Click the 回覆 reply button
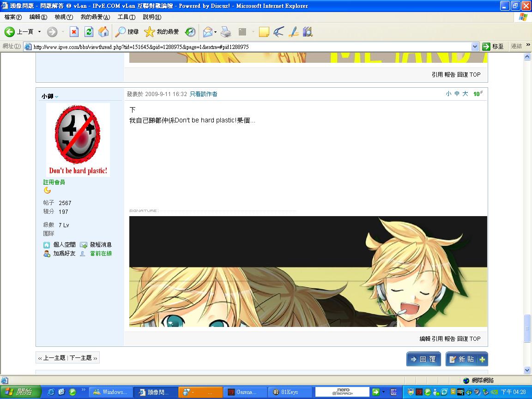The image size is (532, 399). [423, 359]
